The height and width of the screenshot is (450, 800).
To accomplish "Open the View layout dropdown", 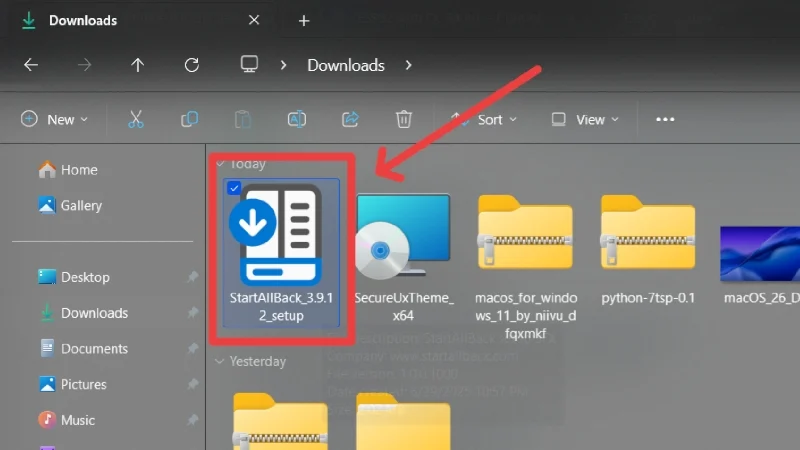I will (x=585, y=119).
